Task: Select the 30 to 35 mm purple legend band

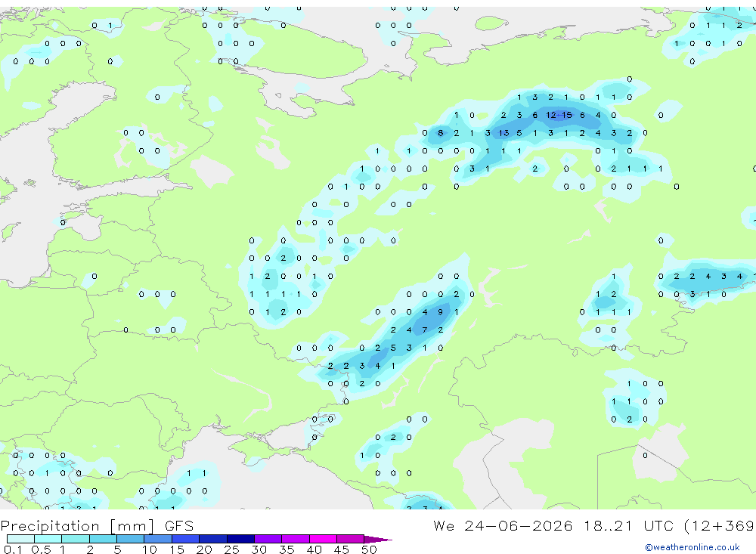Action: [268, 539]
